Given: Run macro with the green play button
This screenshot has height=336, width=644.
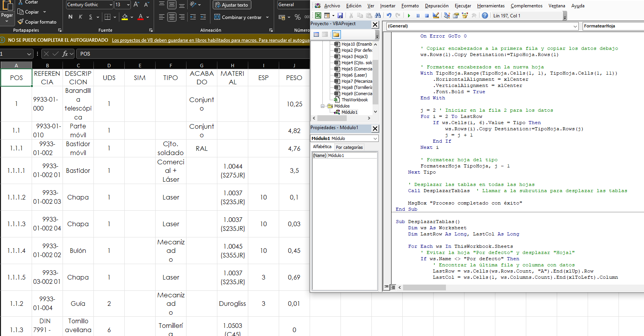Looking at the screenshot, I should pos(409,15).
